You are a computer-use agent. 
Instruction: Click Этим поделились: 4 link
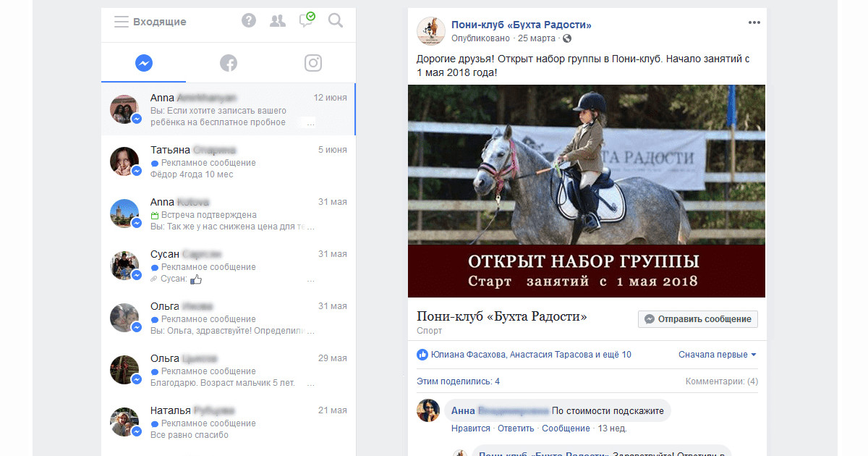[x=458, y=381]
